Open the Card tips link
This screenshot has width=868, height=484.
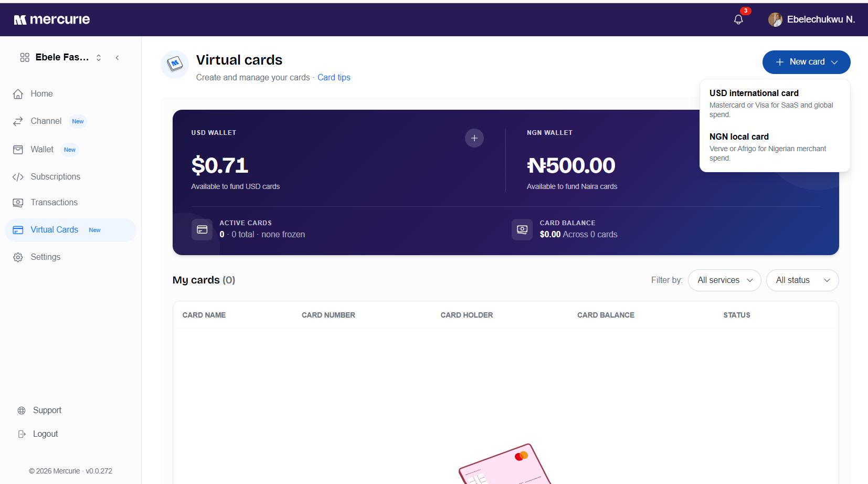click(334, 78)
